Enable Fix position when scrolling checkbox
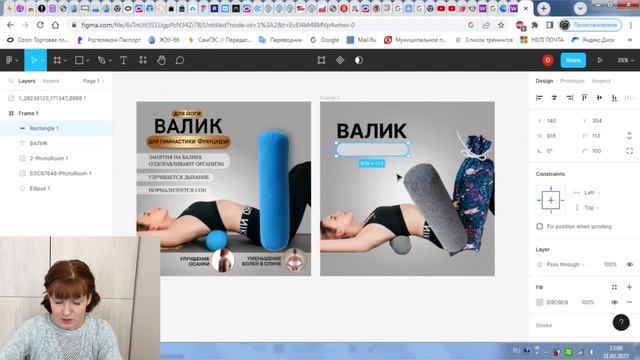The width and height of the screenshot is (640, 360). click(539, 226)
